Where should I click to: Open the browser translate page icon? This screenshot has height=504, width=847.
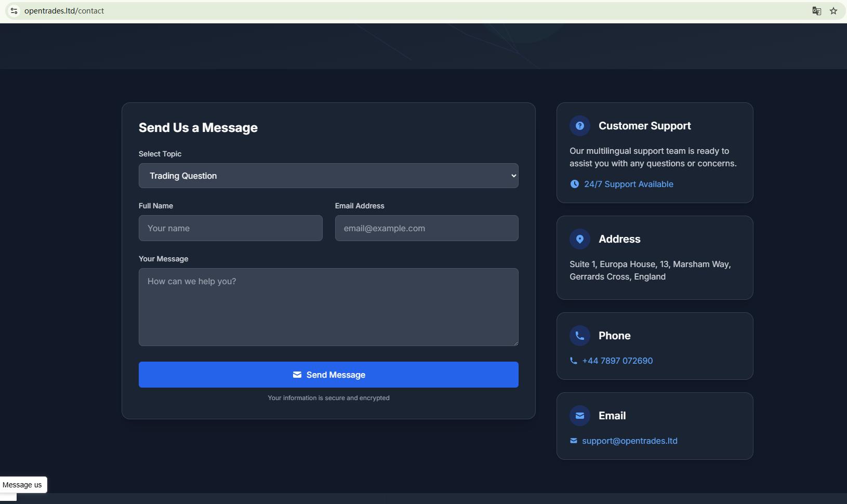point(816,11)
